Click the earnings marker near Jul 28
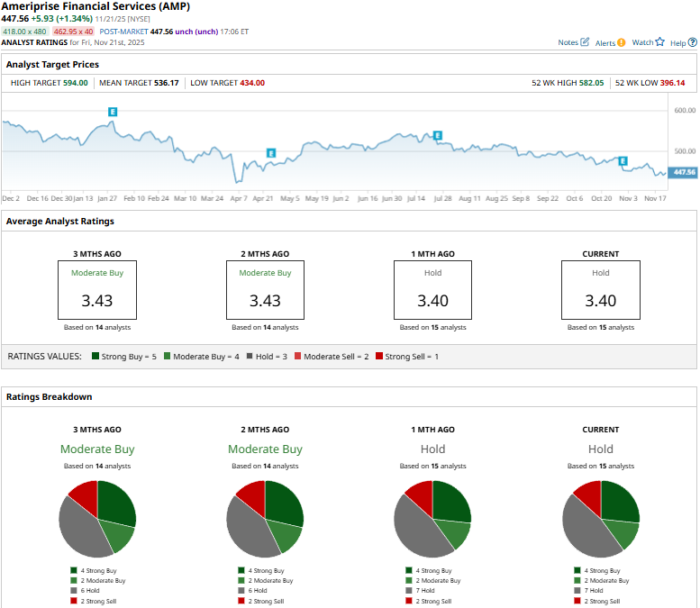Image resolution: width=700 pixels, height=608 pixels. pos(438,136)
